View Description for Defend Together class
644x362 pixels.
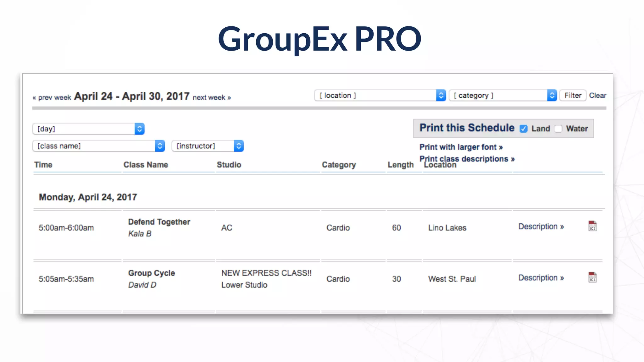[x=541, y=227]
